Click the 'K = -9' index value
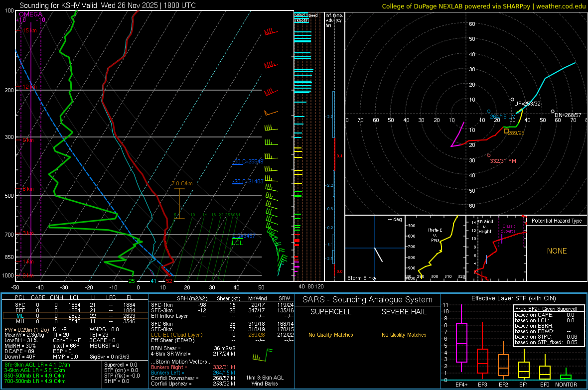The width and height of the screenshot is (588, 390). pos(60,329)
